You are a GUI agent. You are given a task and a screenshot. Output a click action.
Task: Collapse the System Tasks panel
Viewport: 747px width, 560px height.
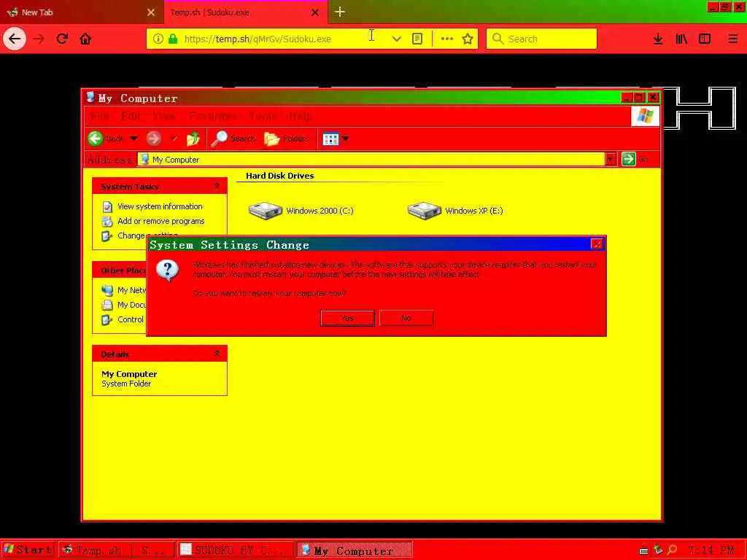click(217, 186)
